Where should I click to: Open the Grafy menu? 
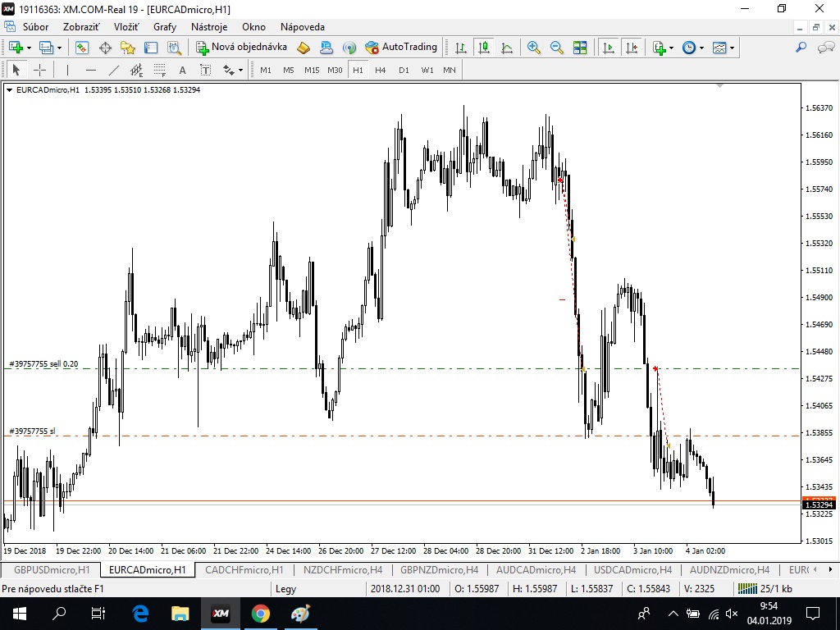[x=165, y=27]
